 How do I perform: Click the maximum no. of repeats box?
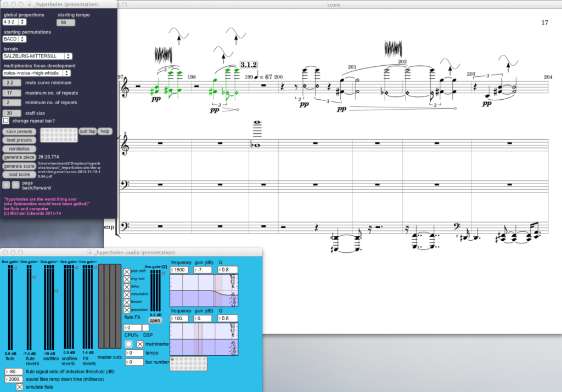coord(12,93)
